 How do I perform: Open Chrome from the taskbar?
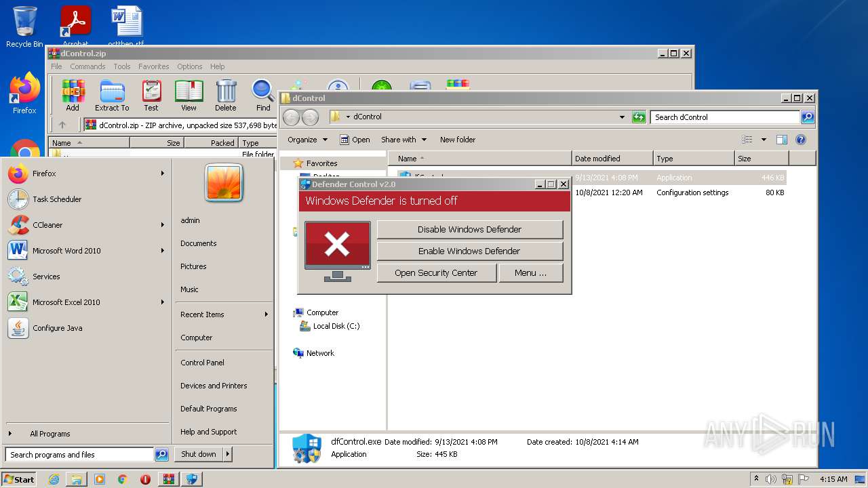(x=122, y=479)
